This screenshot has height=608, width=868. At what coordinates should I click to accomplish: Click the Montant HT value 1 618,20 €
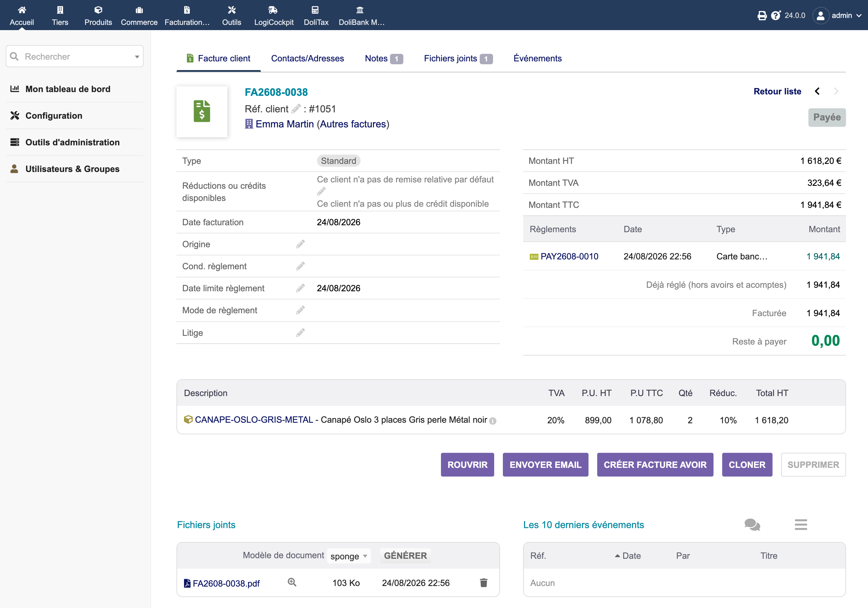[x=821, y=161]
